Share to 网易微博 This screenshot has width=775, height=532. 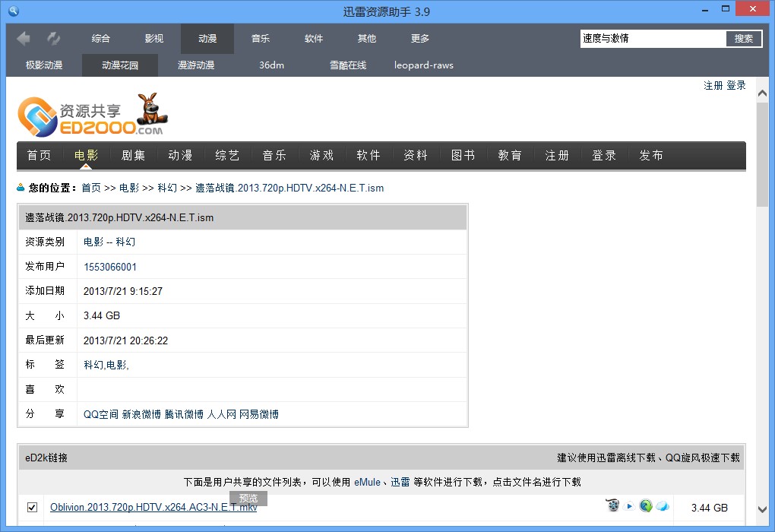pos(259,414)
